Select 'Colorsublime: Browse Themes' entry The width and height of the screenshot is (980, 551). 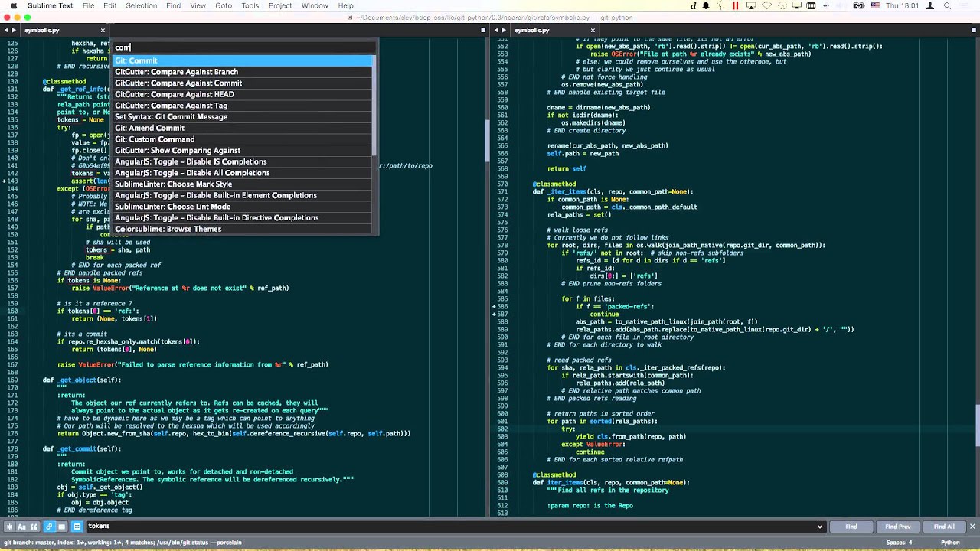(x=243, y=229)
